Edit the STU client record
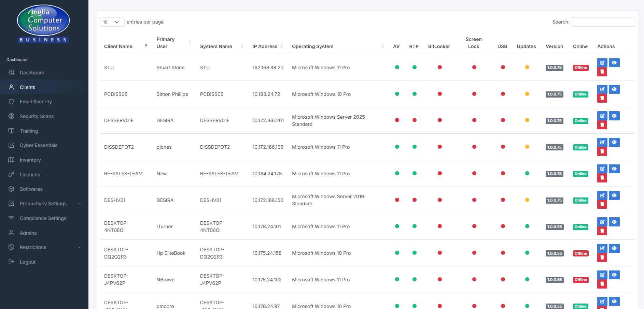The height and width of the screenshot is (309, 644). pos(602,63)
